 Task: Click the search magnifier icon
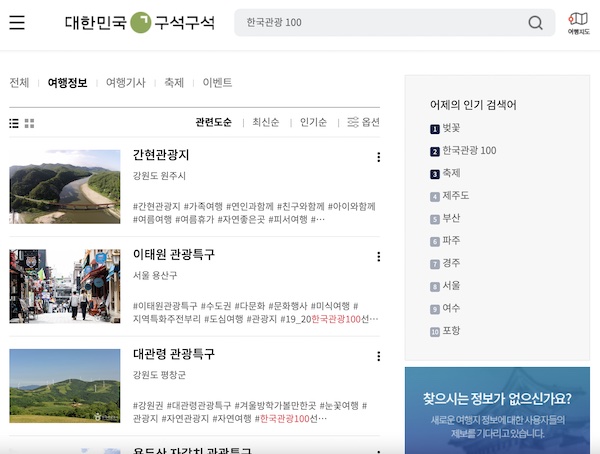535,23
